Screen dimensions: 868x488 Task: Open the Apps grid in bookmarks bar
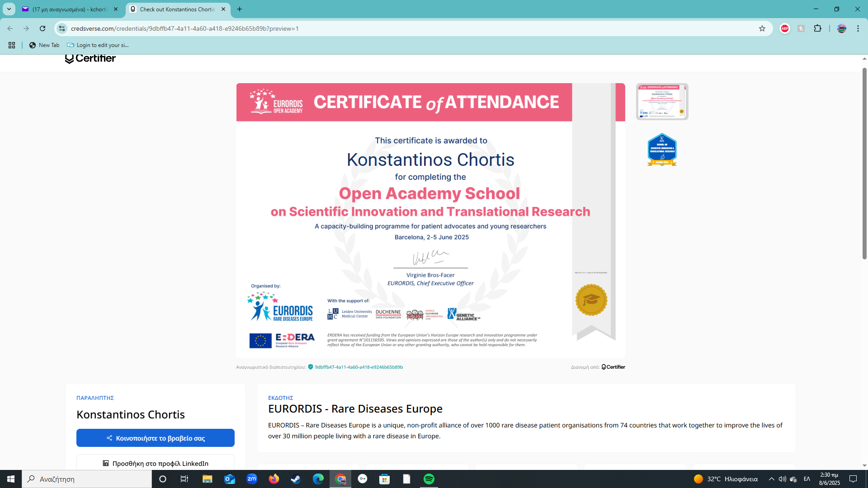[12, 45]
